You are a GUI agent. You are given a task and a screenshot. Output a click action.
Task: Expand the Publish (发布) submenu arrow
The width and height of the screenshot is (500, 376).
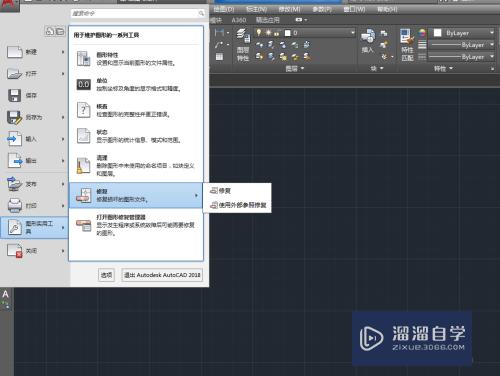63,184
